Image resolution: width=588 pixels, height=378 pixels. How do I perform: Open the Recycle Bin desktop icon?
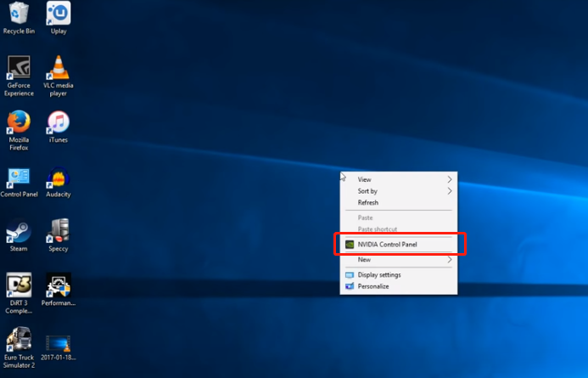point(19,18)
